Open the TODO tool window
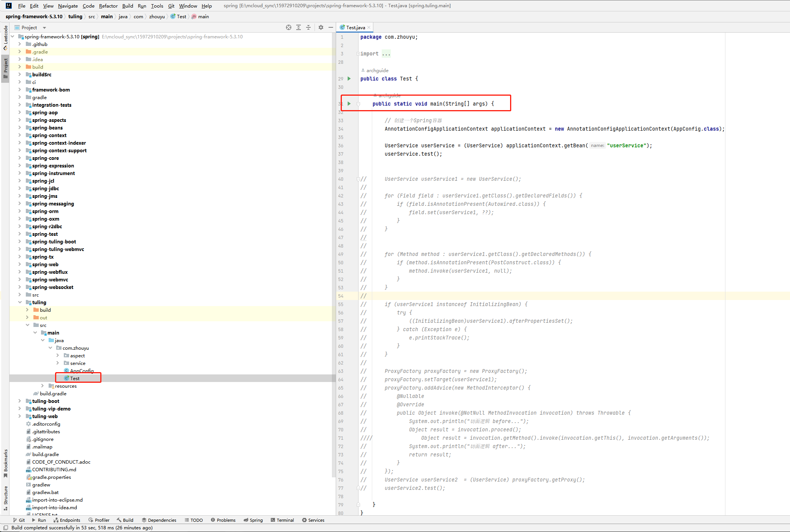 click(x=194, y=520)
